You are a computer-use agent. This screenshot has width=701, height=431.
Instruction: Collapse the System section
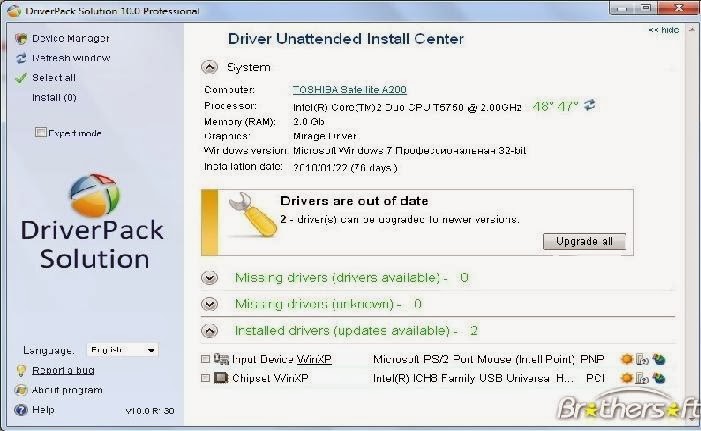click(209, 68)
